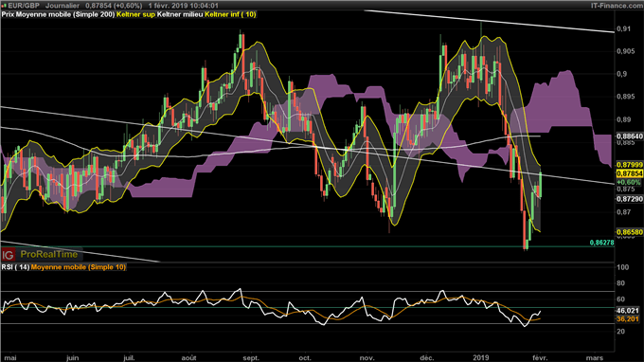
Task: Click the mars month label on time axis
Action: [x=595, y=358]
